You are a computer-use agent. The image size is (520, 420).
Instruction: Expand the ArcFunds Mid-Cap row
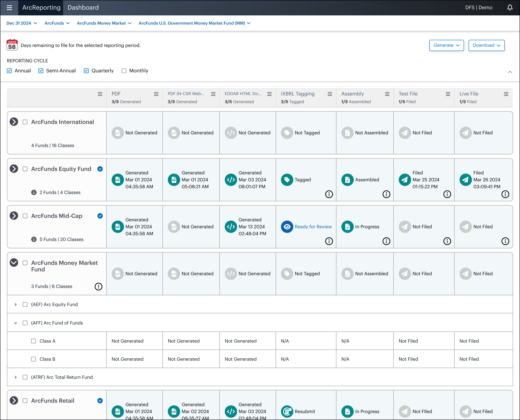click(14, 216)
